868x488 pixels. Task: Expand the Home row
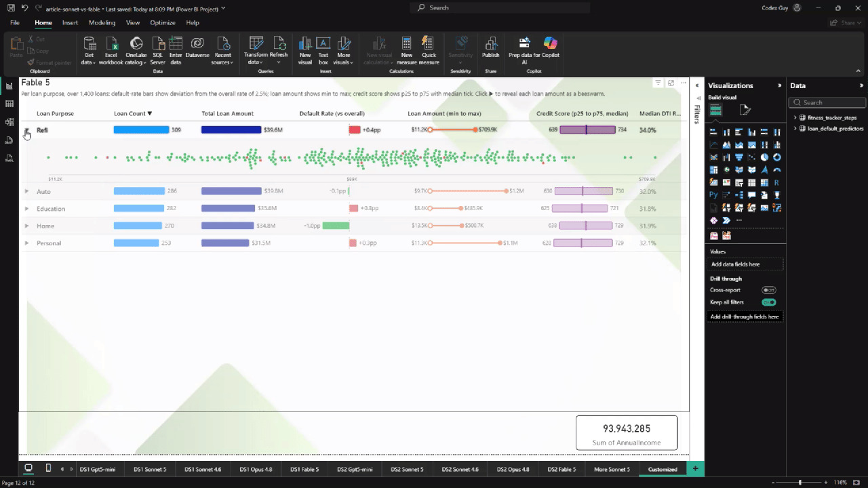pyautogui.click(x=26, y=226)
